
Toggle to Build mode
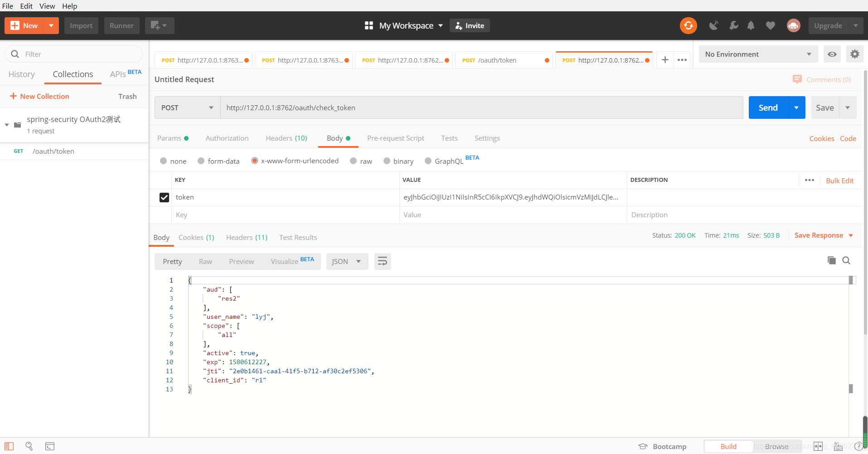pos(728,446)
